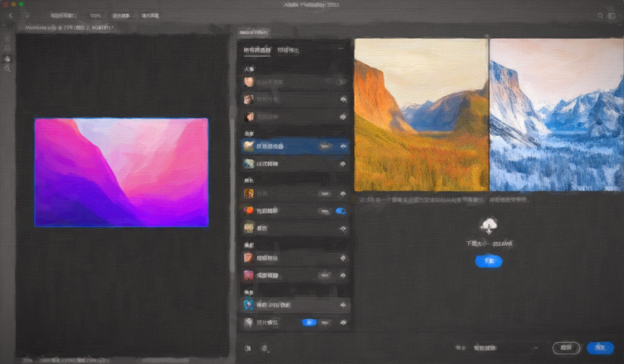Select the Zoom tool in the left sidebar
This screenshot has width=624, height=364.
click(7, 69)
